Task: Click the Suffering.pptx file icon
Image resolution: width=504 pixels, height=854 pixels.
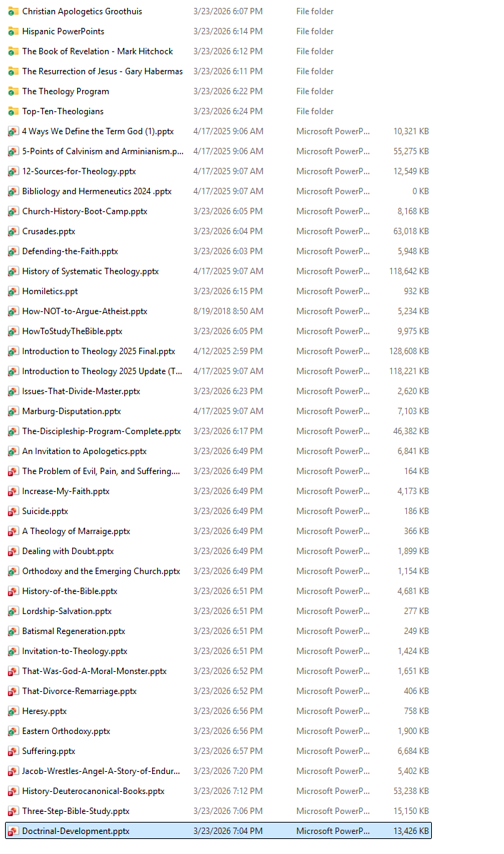Action: tap(13, 751)
